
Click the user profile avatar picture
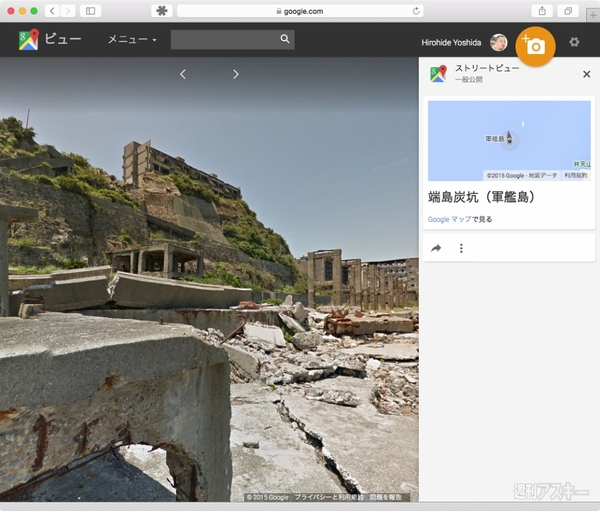click(499, 42)
